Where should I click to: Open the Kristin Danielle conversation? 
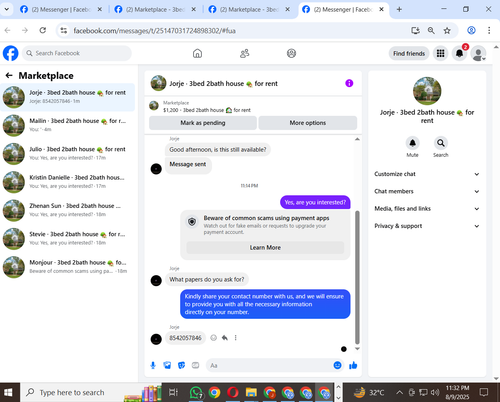point(68,182)
